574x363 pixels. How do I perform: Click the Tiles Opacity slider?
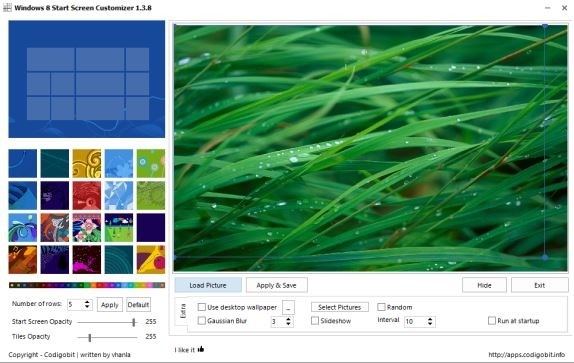pyautogui.click(x=107, y=337)
